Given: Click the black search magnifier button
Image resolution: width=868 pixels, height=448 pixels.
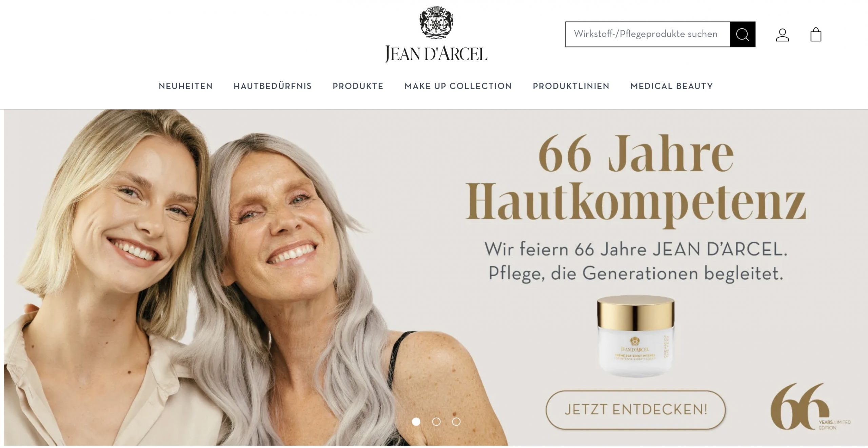Looking at the screenshot, I should pos(742,34).
